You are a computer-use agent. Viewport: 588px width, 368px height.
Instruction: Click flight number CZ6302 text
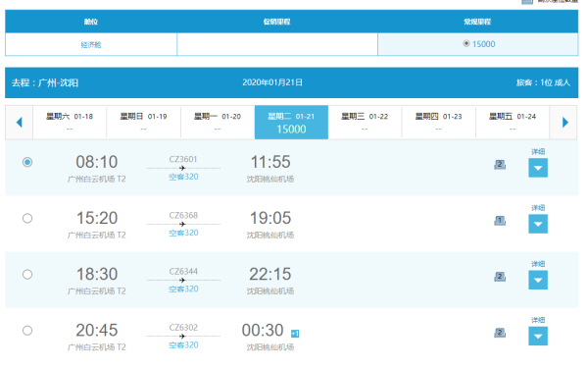click(183, 328)
